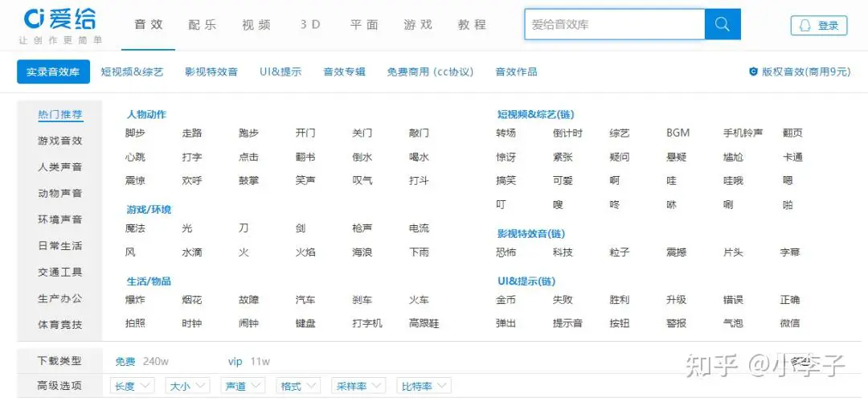The image size is (868, 402).
Task: Open the 采样率 dropdown
Action: point(358,386)
